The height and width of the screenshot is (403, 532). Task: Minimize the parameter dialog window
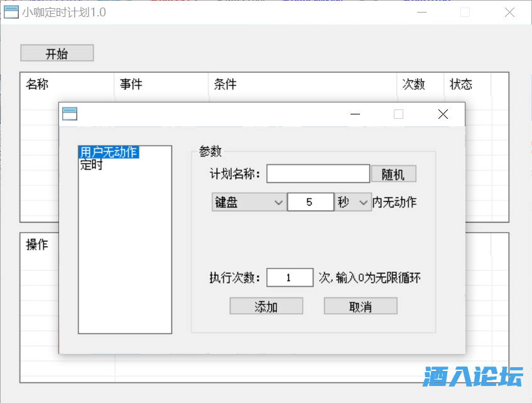pyautogui.click(x=356, y=114)
